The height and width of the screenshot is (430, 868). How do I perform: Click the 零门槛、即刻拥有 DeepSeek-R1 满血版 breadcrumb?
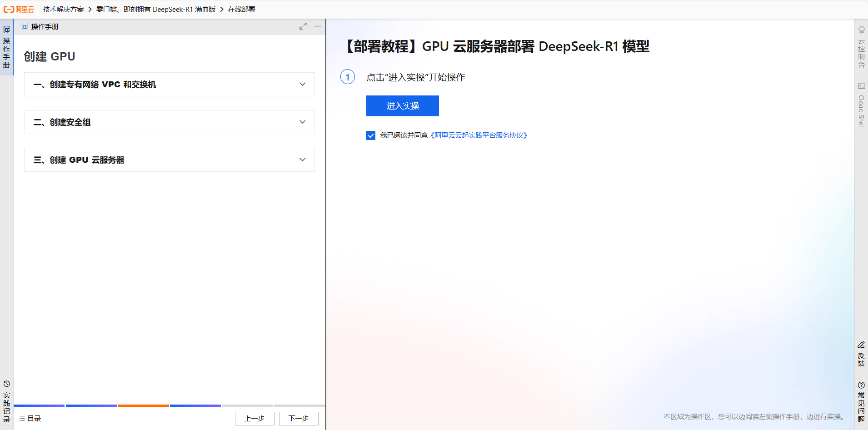(156, 9)
